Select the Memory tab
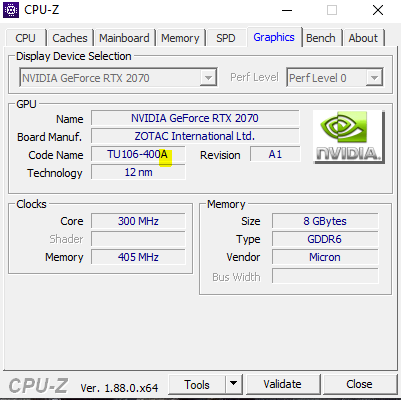 pos(180,38)
